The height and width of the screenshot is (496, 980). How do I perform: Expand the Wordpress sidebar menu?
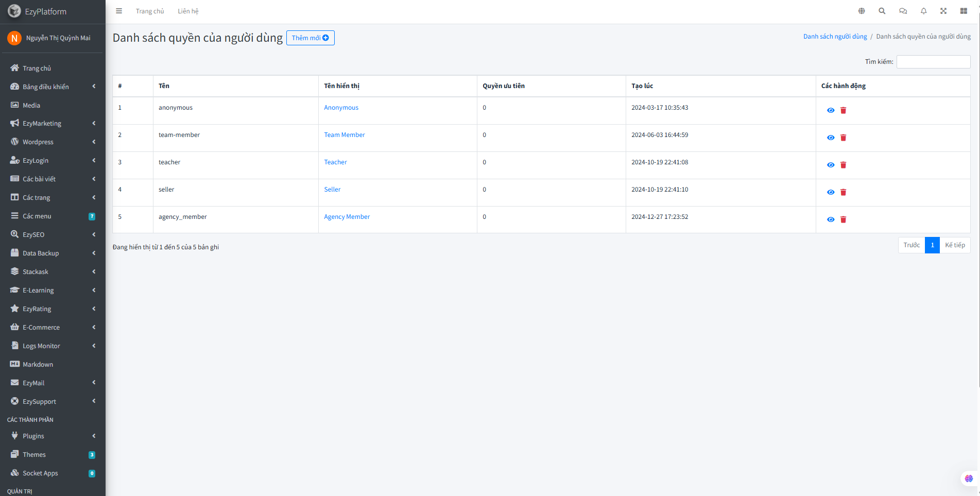[53, 142]
